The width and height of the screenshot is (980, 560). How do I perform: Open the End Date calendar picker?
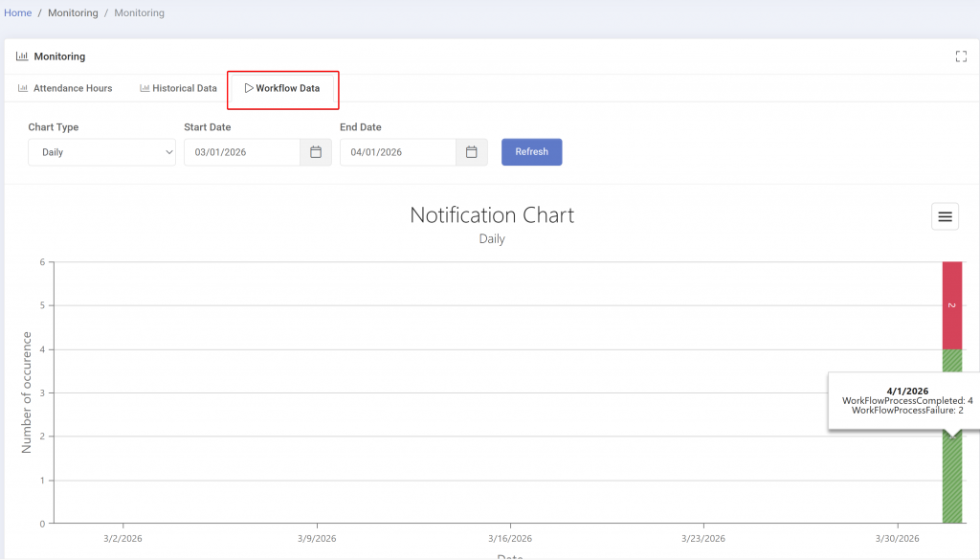click(471, 152)
